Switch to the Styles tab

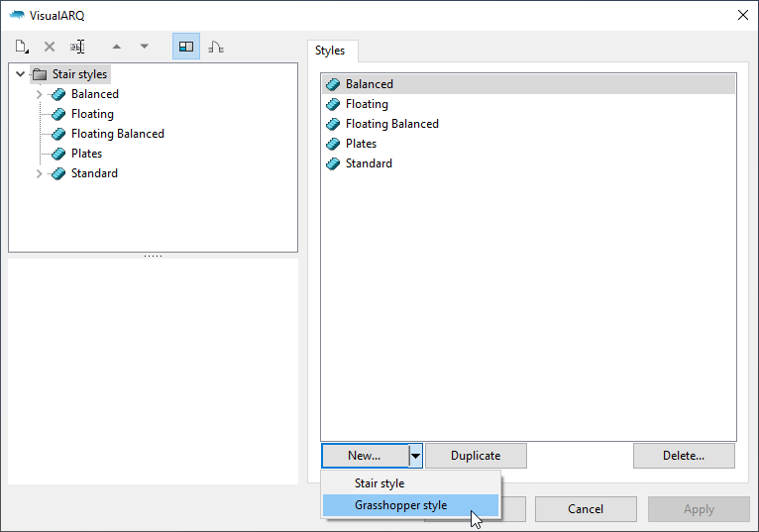tap(330, 51)
